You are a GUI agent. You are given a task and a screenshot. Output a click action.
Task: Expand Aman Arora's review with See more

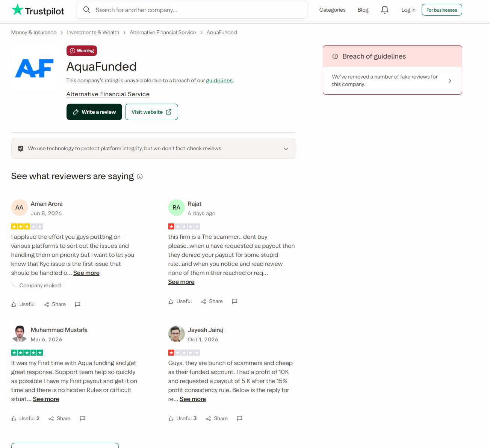86,273
